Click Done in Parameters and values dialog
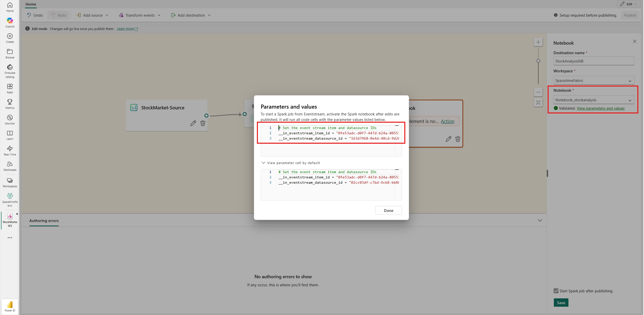 [388, 210]
